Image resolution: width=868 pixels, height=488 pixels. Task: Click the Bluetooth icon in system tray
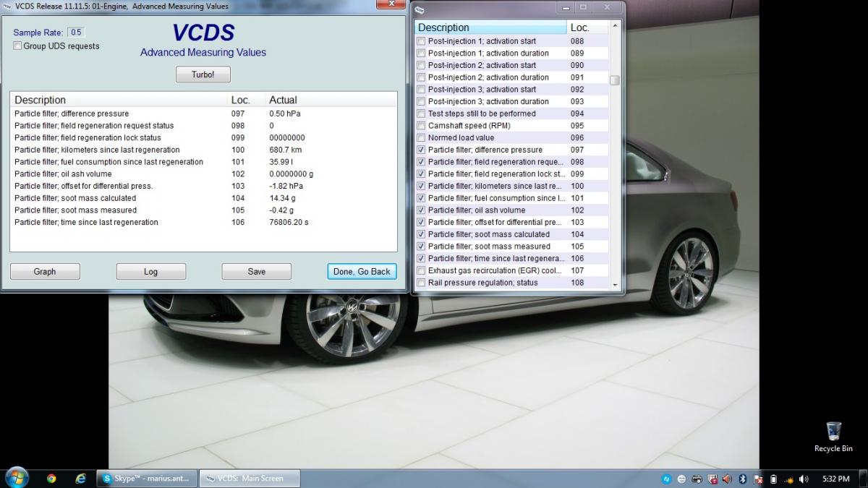(x=743, y=479)
